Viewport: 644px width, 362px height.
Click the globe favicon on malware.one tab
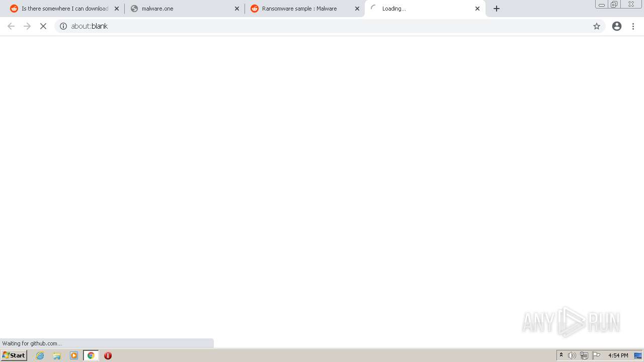tap(134, 9)
